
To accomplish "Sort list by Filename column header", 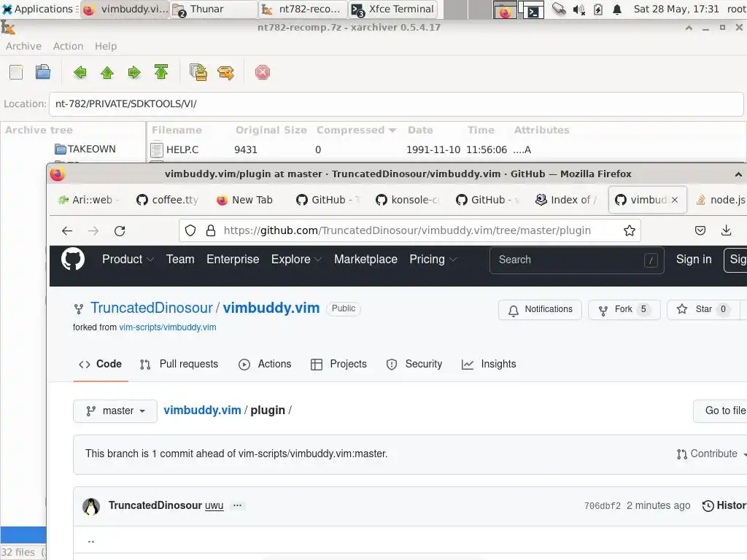I will [177, 130].
